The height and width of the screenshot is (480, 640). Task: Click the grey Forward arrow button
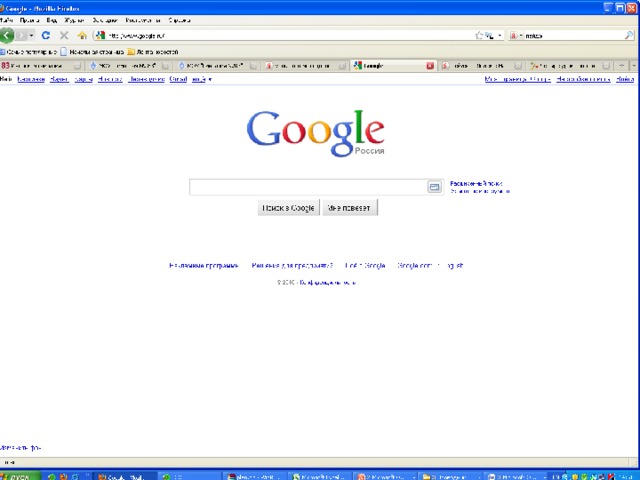point(22,36)
